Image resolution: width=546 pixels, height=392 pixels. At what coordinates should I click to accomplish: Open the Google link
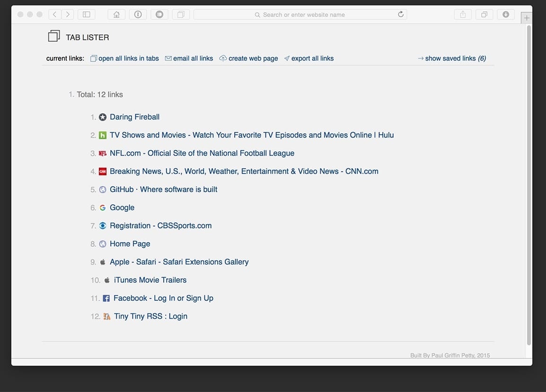[122, 208]
